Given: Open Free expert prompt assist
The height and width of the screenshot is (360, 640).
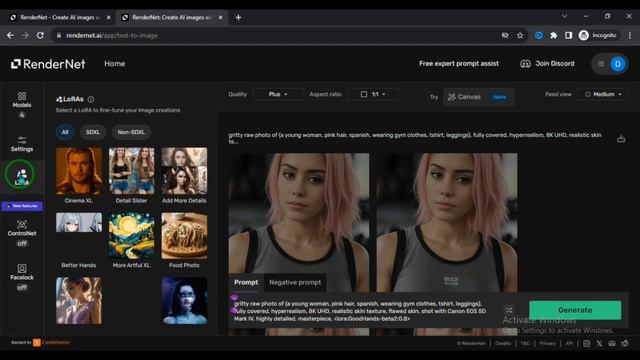Looking at the screenshot, I should (x=458, y=64).
